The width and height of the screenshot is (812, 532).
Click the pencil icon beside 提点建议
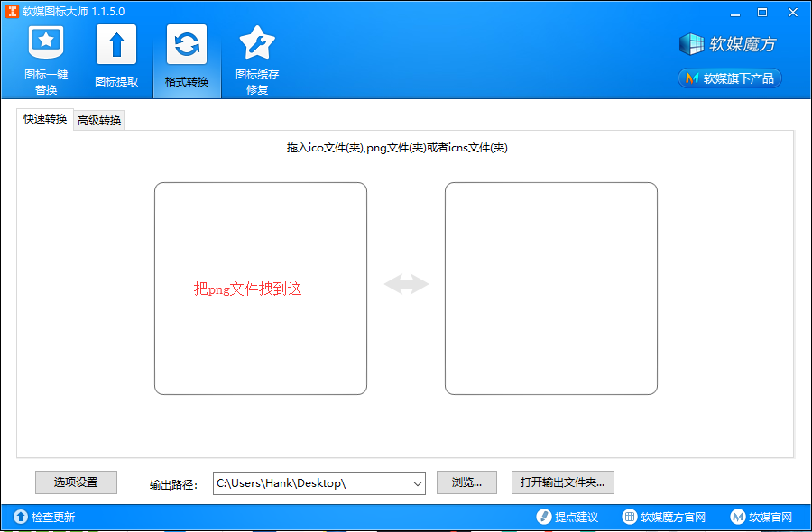pyautogui.click(x=542, y=517)
